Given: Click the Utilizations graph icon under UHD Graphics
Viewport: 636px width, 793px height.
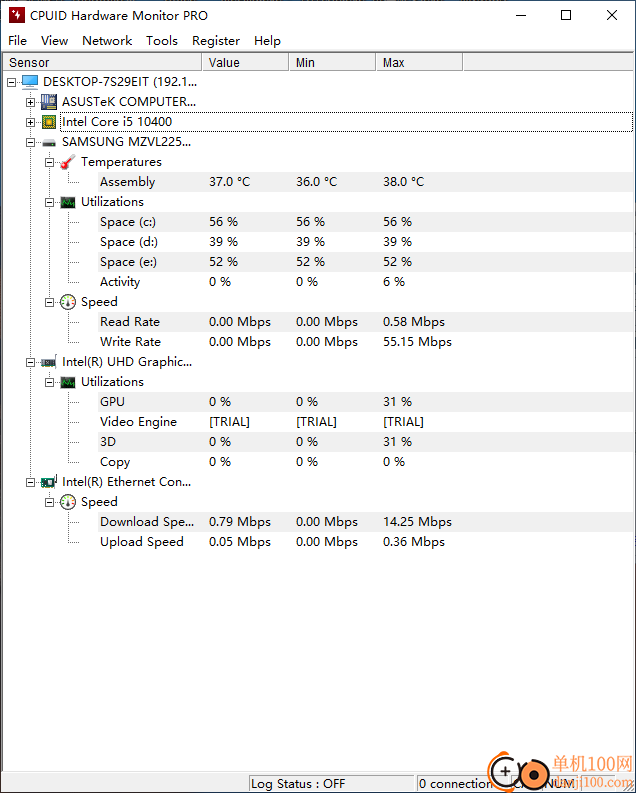Looking at the screenshot, I should tap(68, 382).
